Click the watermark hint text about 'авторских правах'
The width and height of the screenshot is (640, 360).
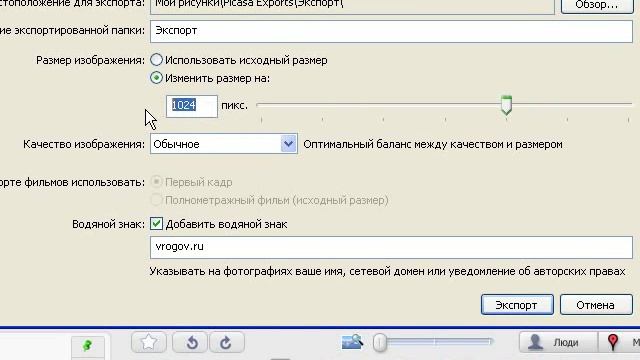pyautogui.click(x=387, y=271)
